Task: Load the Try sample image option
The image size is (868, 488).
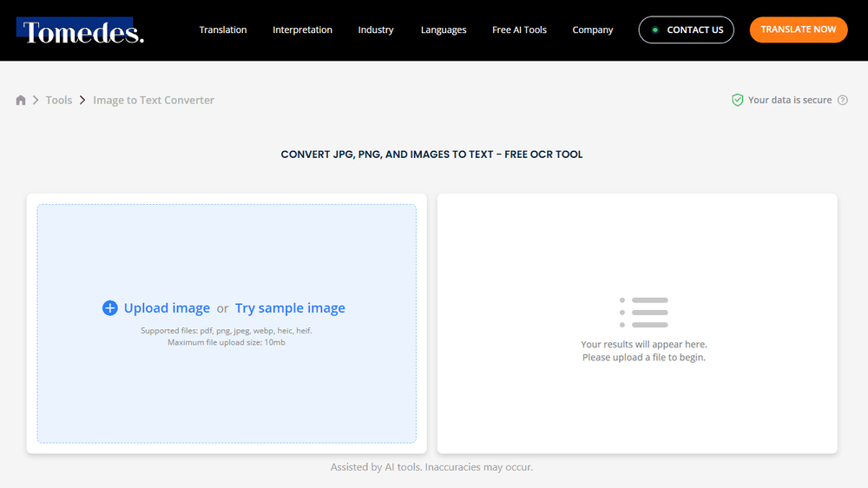Action: pyautogui.click(x=290, y=308)
